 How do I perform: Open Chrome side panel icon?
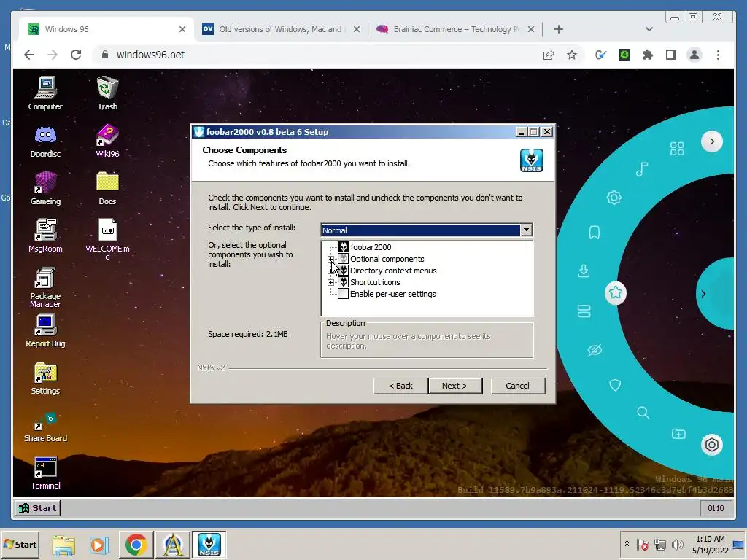pyautogui.click(x=671, y=55)
